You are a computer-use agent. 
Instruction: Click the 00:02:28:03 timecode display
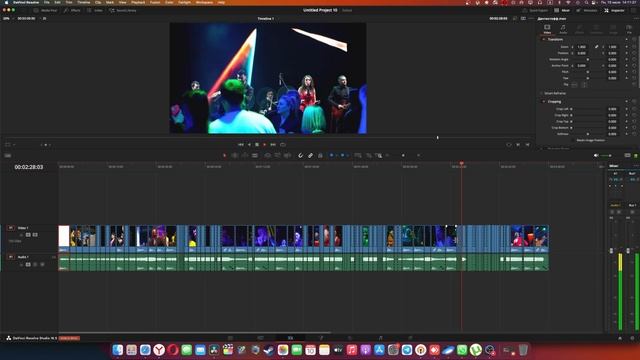click(29, 167)
